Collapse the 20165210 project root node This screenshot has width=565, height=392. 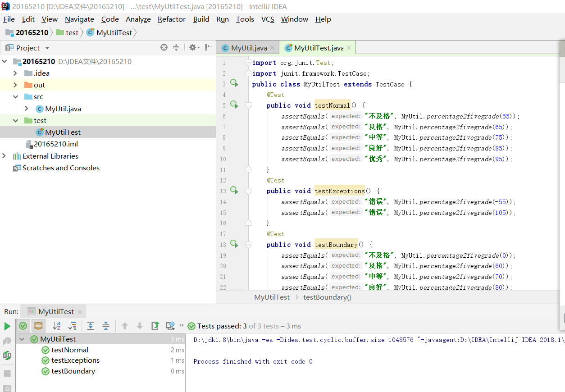(x=5, y=62)
